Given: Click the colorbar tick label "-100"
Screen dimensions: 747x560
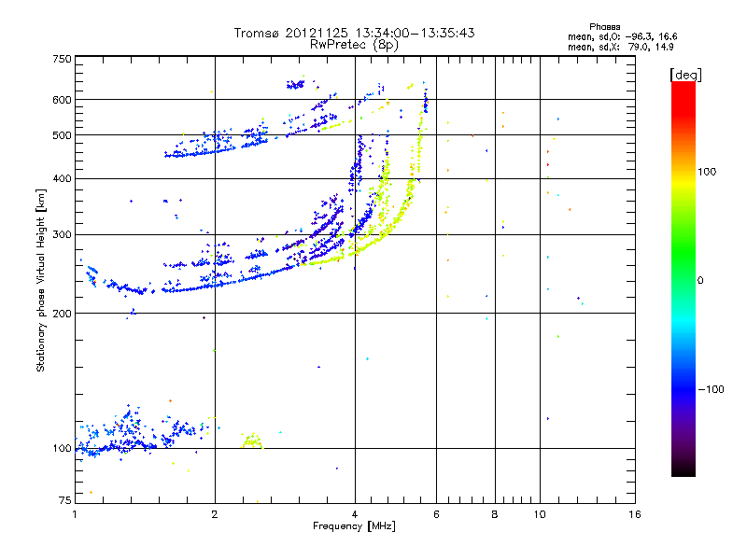Looking at the screenshot, I should 711,389.
